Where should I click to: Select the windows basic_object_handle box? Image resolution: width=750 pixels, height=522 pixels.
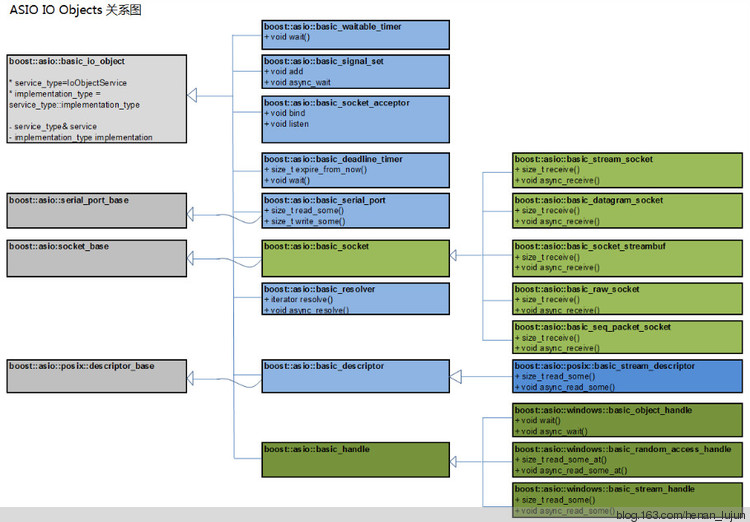628,419
